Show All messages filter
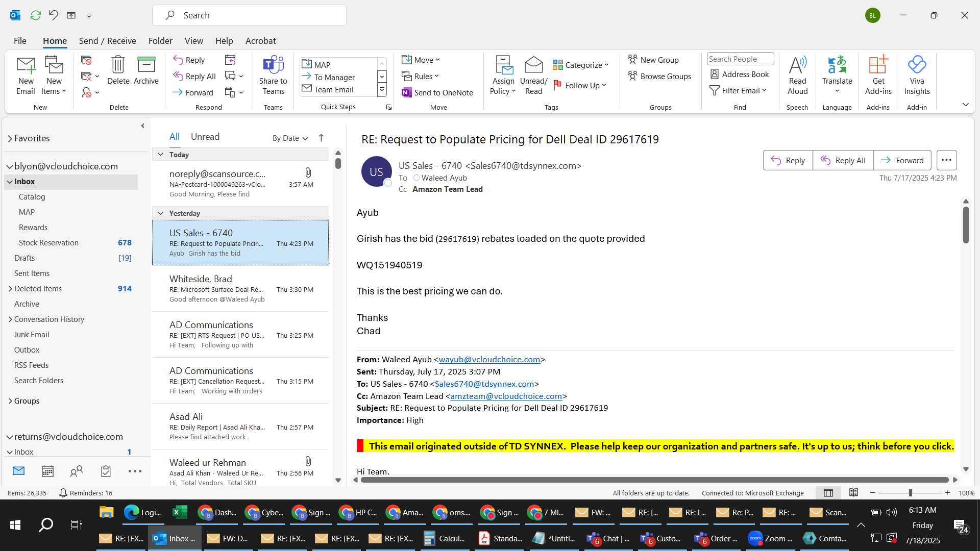980x551 pixels. tap(175, 137)
